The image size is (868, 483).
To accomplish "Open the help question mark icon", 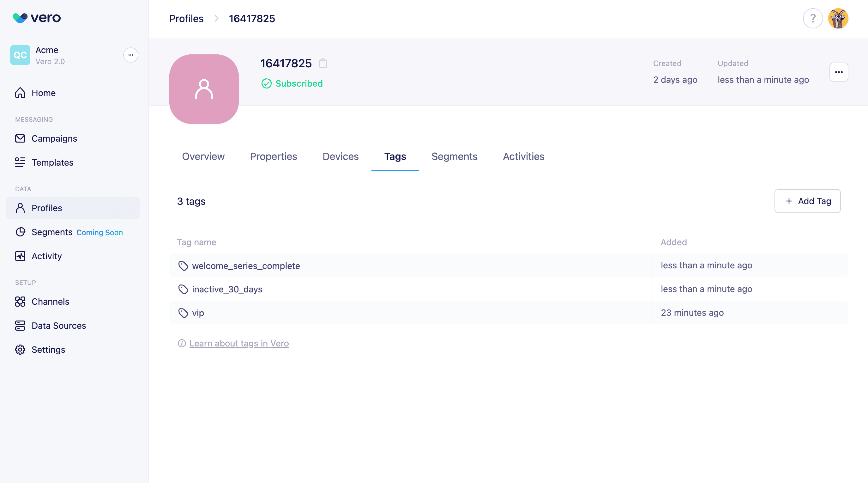I will tap(812, 18).
